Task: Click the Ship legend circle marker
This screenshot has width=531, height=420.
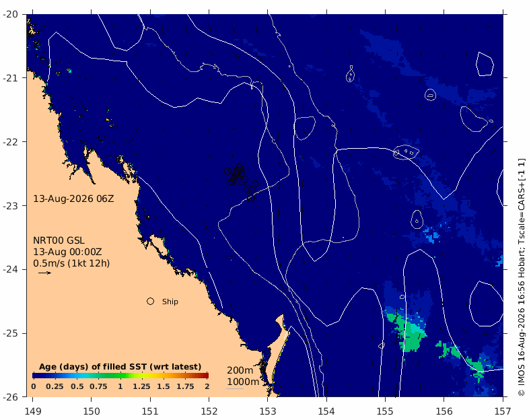Action: [150, 301]
